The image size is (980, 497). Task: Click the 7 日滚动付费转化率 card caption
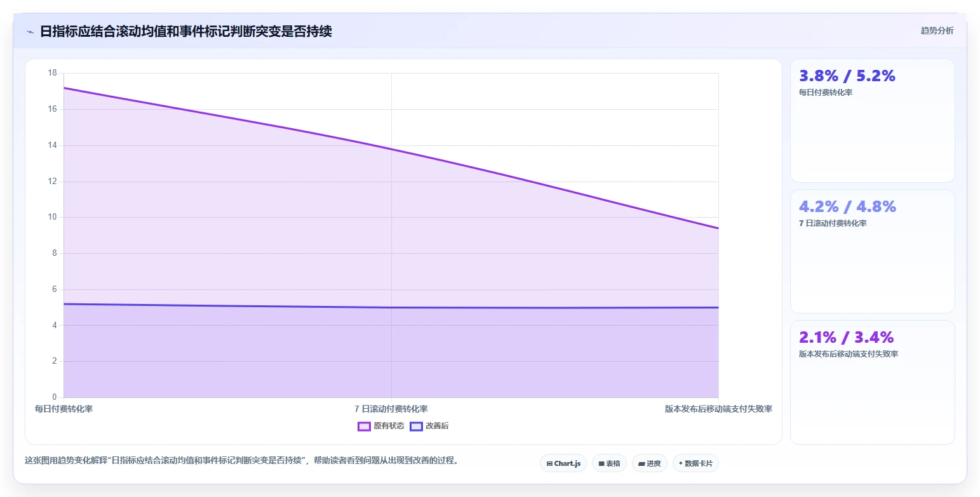click(x=833, y=223)
